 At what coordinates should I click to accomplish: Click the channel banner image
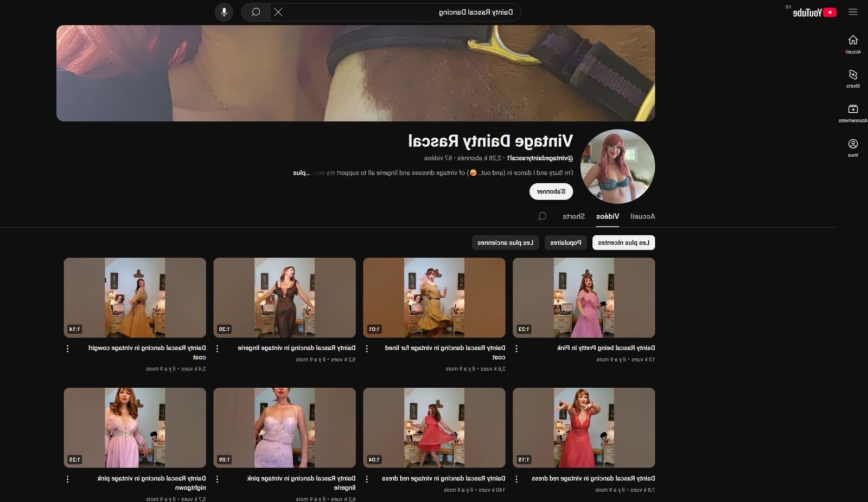355,73
